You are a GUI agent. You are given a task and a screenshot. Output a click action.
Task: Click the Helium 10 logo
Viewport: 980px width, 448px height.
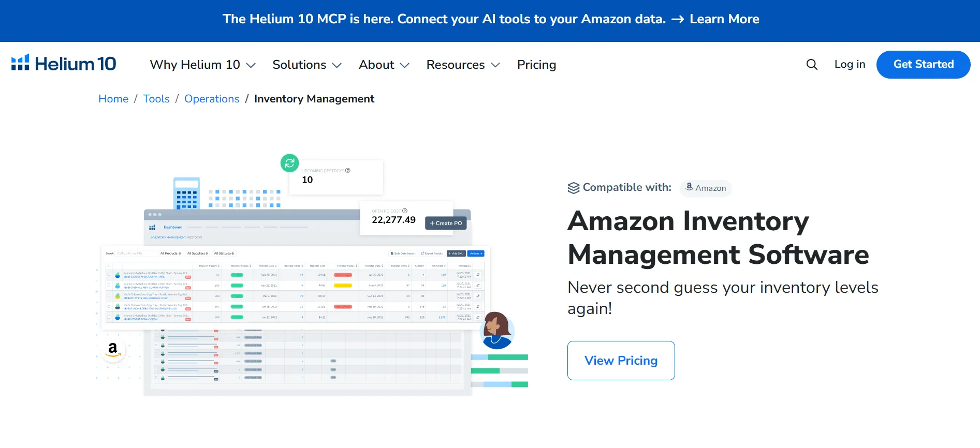64,64
